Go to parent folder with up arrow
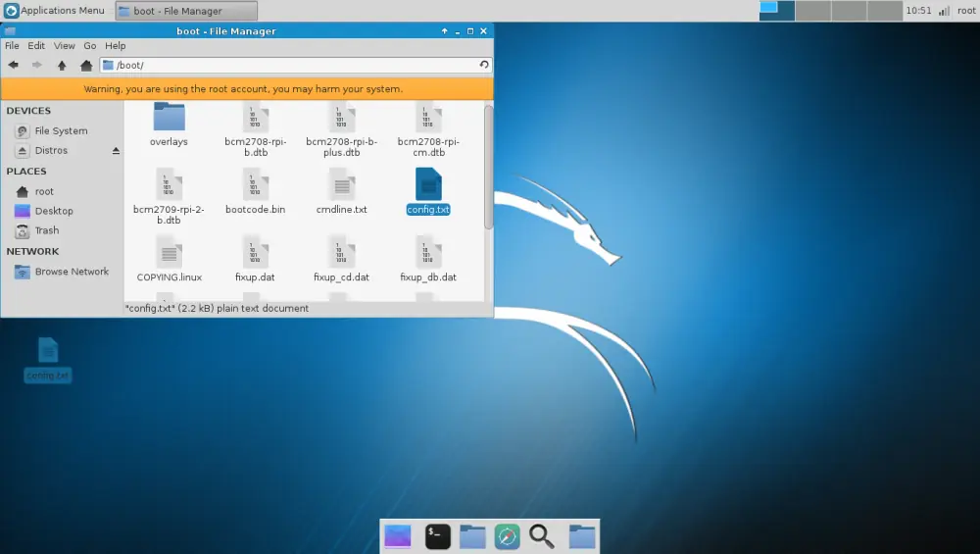Screen dimensions: 980x554 pos(61,65)
